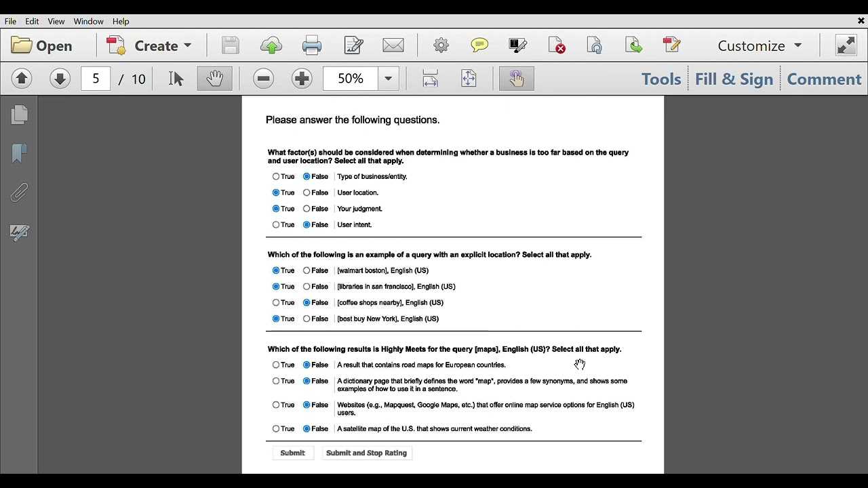Open the Comment pane
Screen dimensions: 868x488
[x=824, y=79]
